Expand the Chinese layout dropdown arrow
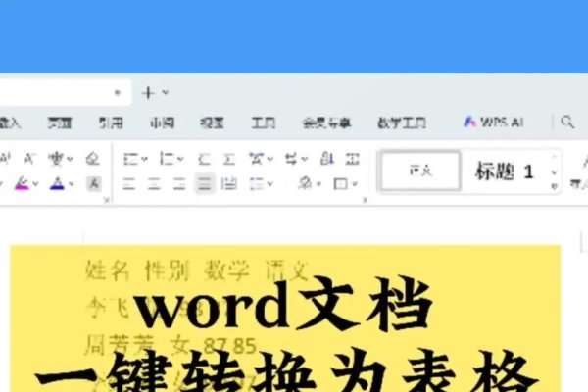The height and width of the screenshot is (392, 588). [x=270, y=159]
